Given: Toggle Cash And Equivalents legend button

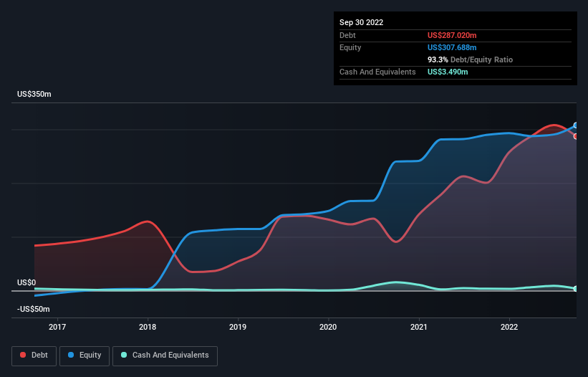Looking at the screenshot, I should pyautogui.click(x=165, y=355).
